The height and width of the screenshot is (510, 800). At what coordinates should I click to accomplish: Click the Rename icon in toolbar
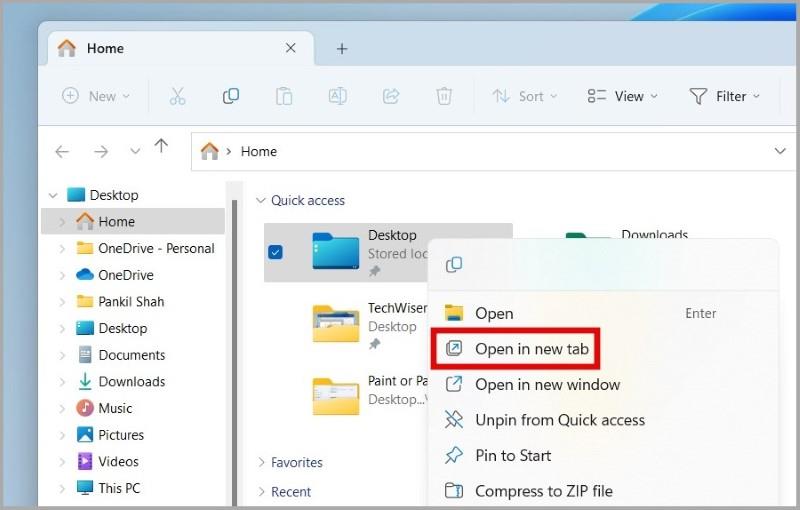(x=337, y=96)
